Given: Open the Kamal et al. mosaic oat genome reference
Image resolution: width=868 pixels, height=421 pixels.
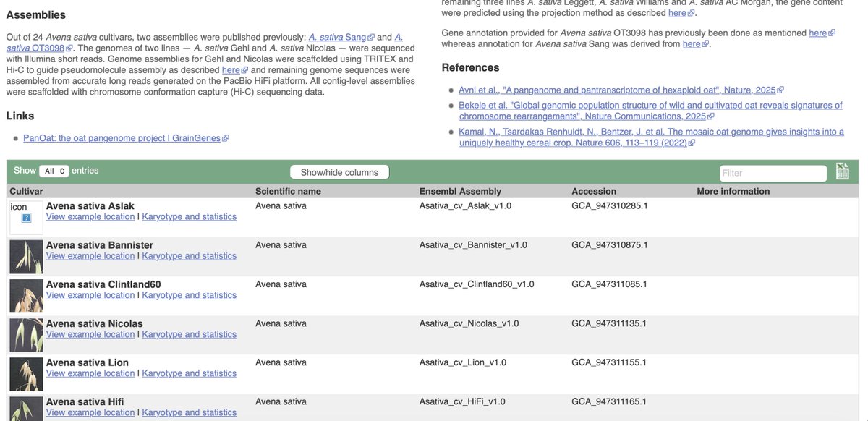Looking at the screenshot, I should point(651,137).
